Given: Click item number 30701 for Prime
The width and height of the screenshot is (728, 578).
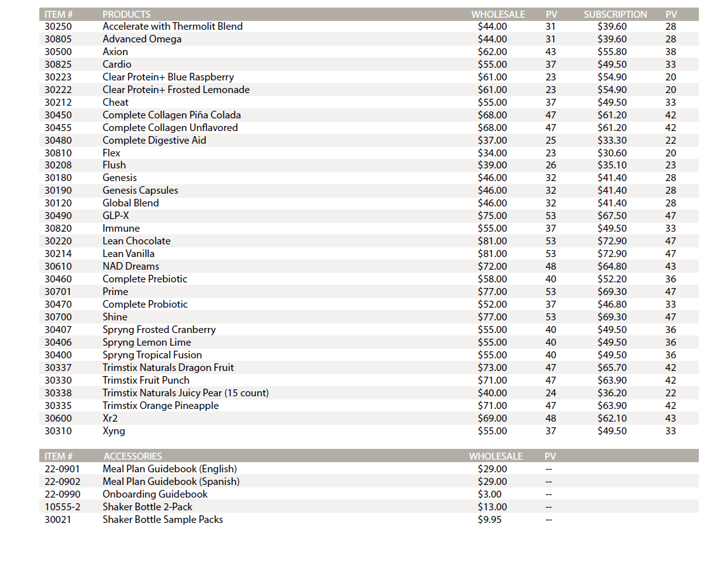Looking at the screenshot, I should point(58,292).
